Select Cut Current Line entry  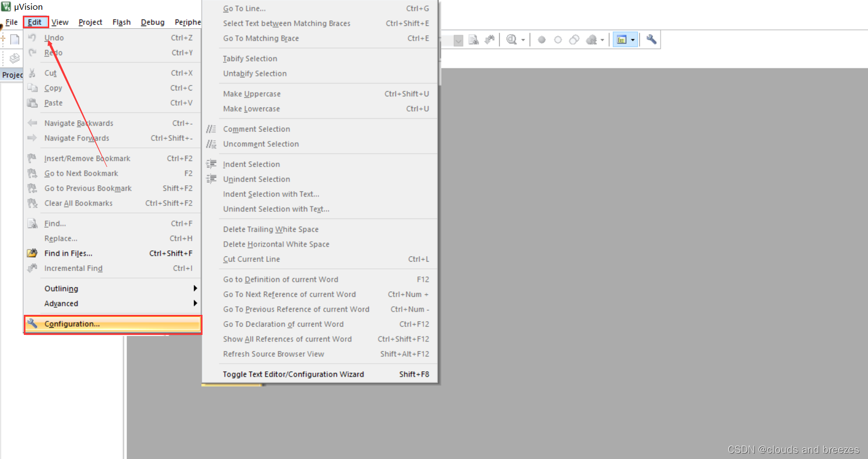pos(320,259)
